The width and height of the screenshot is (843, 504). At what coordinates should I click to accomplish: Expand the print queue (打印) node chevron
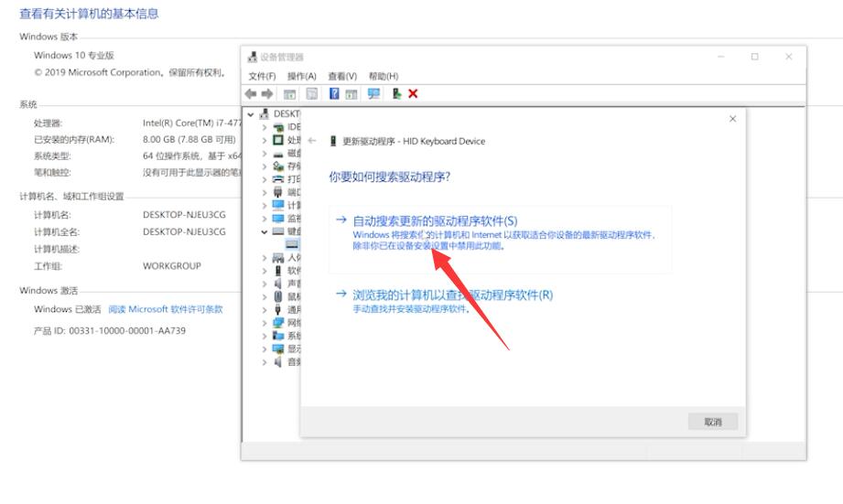[264, 179]
